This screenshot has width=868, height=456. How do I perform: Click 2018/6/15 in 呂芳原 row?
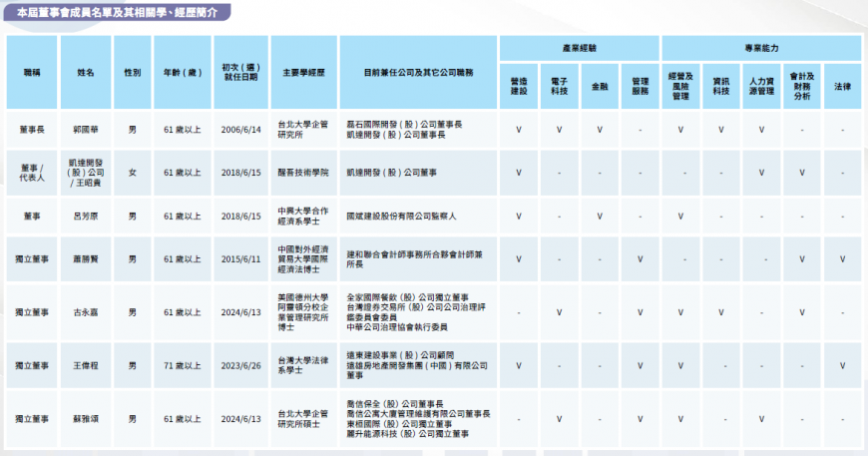(240, 217)
